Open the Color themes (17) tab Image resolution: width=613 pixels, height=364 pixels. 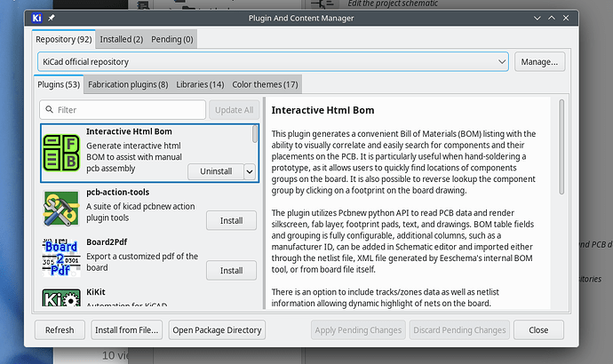click(x=265, y=85)
